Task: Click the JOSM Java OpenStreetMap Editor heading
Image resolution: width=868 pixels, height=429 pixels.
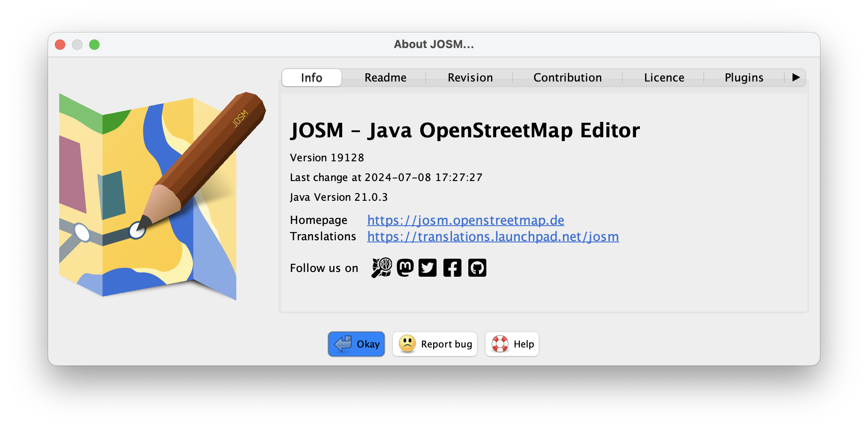Action: pos(465,130)
